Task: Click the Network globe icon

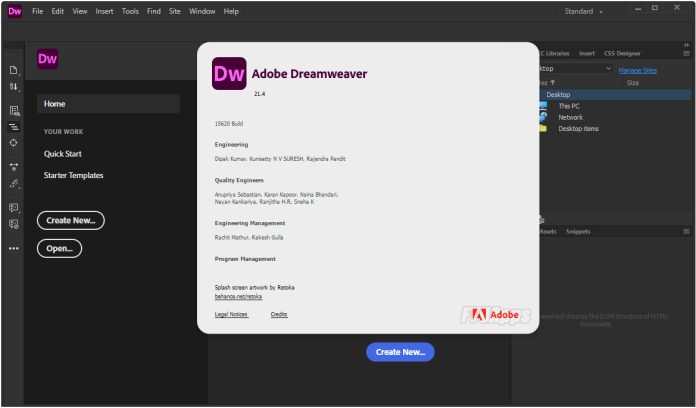Action: pyautogui.click(x=543, y=117)
